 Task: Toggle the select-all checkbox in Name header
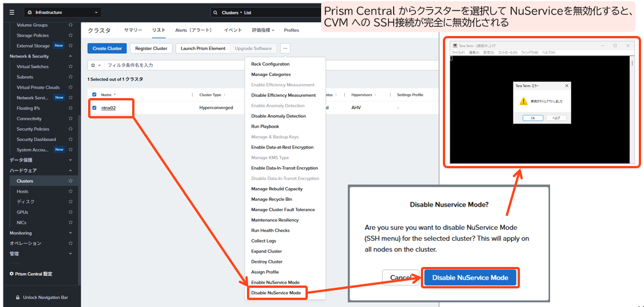tap(94, 95)
